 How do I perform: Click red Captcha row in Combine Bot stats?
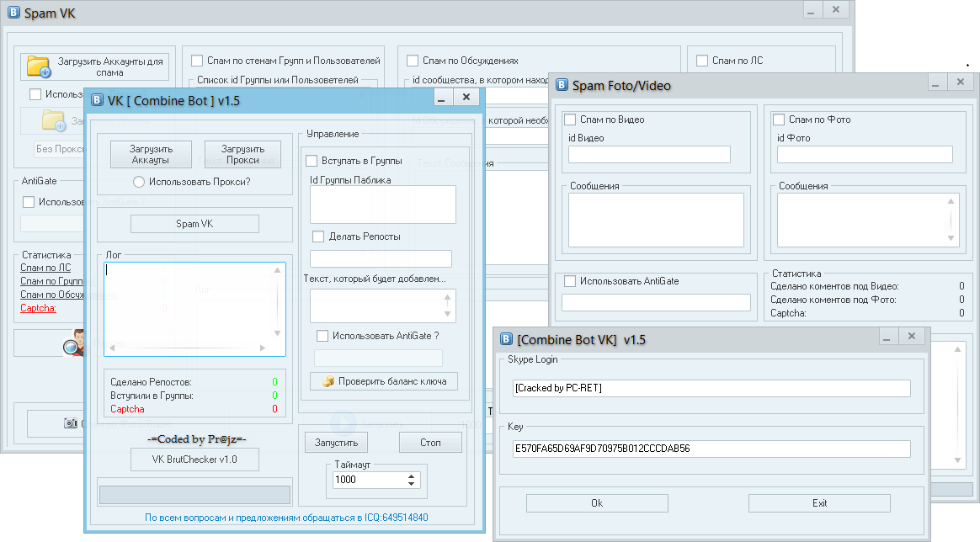coord(194,409)
